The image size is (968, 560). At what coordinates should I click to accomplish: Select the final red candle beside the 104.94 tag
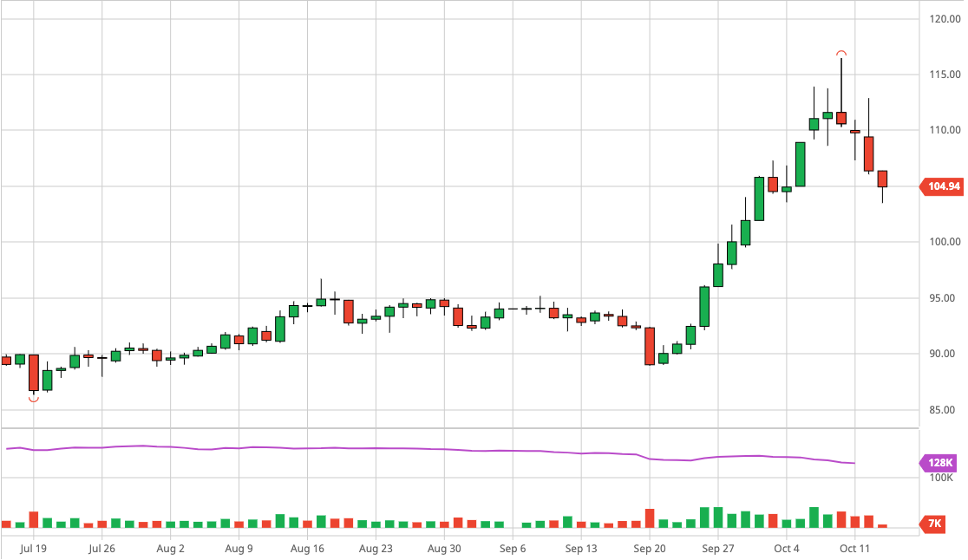[x=883, y=179]
